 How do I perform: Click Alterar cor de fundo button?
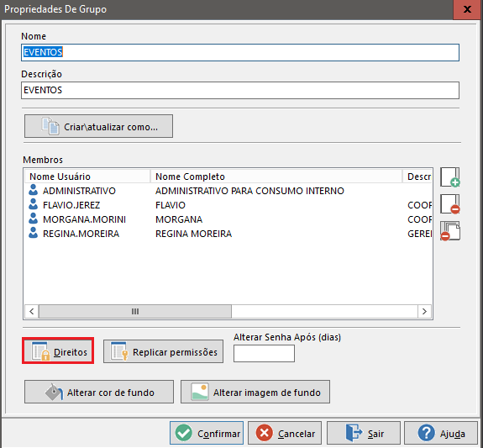[x=99, y=392]
